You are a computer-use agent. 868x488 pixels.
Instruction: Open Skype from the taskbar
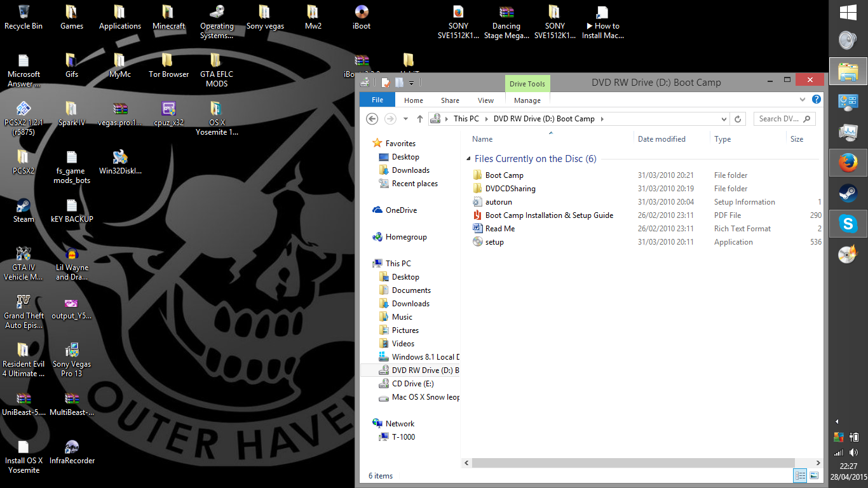[x=848, y=224]
